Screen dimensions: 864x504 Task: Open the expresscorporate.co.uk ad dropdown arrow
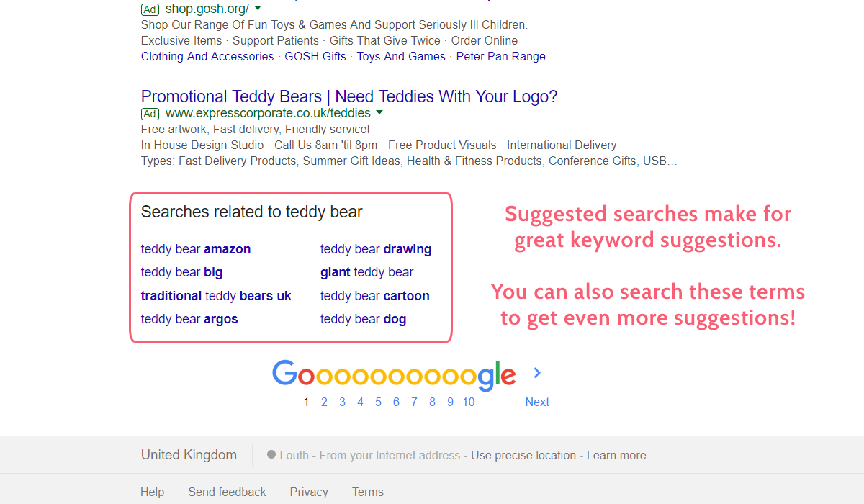(x=379, y=112)
